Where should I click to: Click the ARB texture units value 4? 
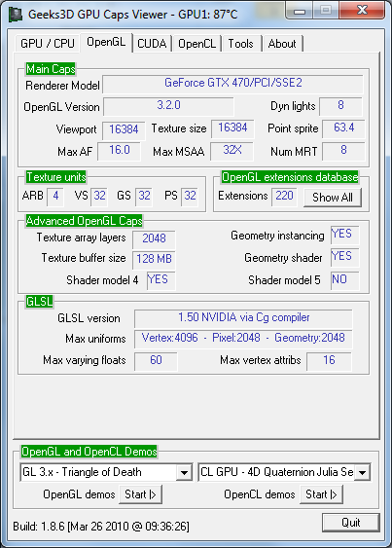tap(55, 197)
